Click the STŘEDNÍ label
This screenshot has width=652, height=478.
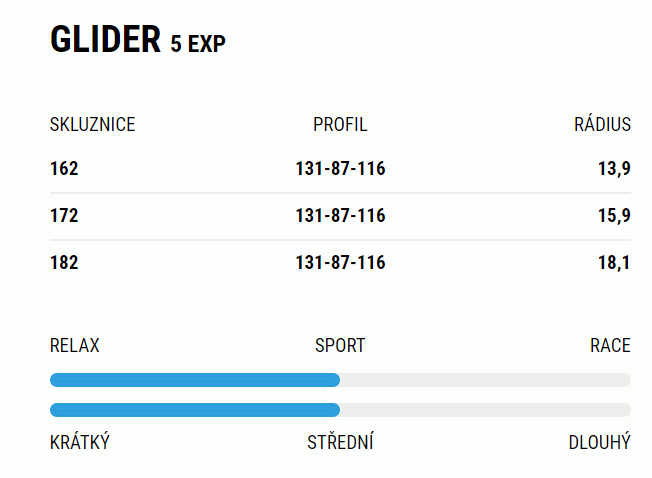(340, 441)
